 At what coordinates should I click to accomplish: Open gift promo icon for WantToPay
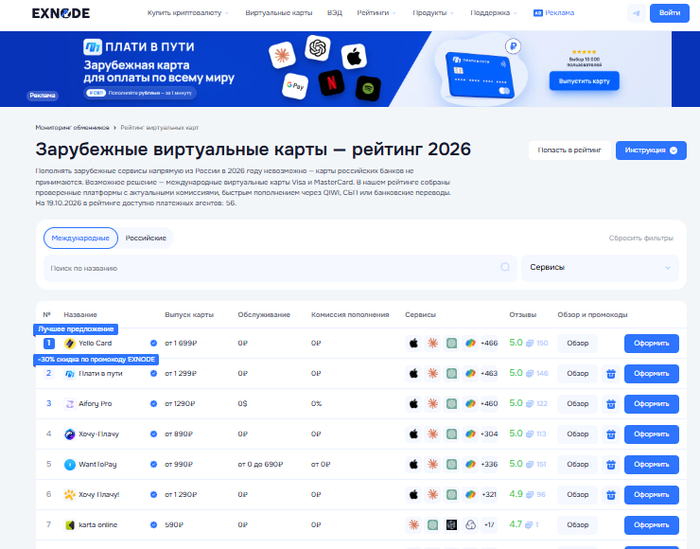(x=611, y=465)
